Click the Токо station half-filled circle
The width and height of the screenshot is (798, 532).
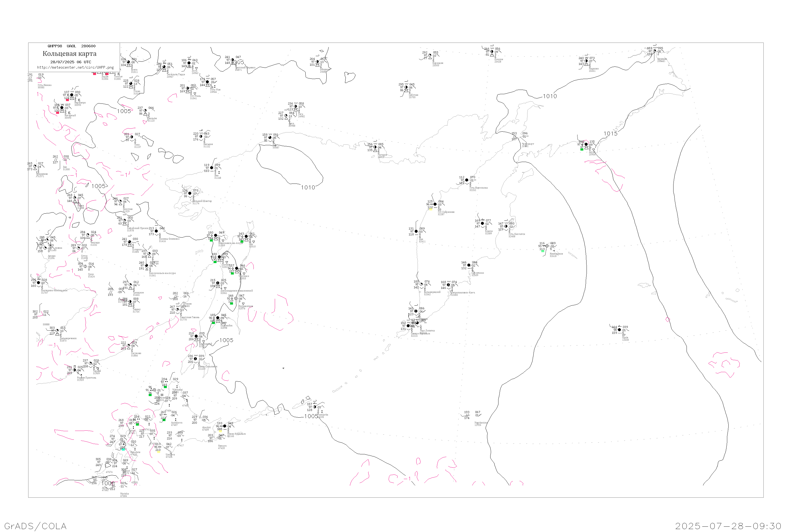(132, 137)
